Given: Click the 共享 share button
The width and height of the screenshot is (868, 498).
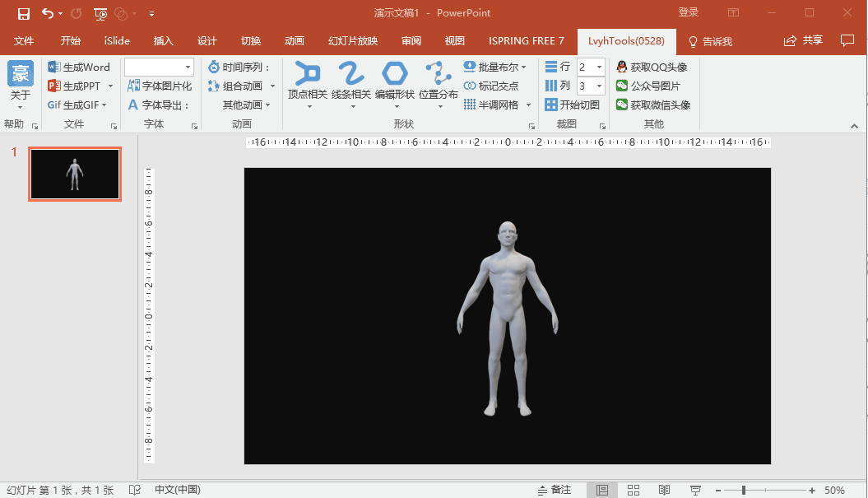Looking at the screenshot, I should point(803,40).
